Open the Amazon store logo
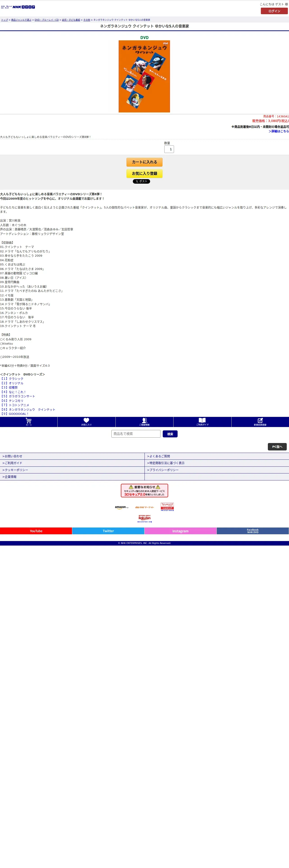 click(122, 507)
